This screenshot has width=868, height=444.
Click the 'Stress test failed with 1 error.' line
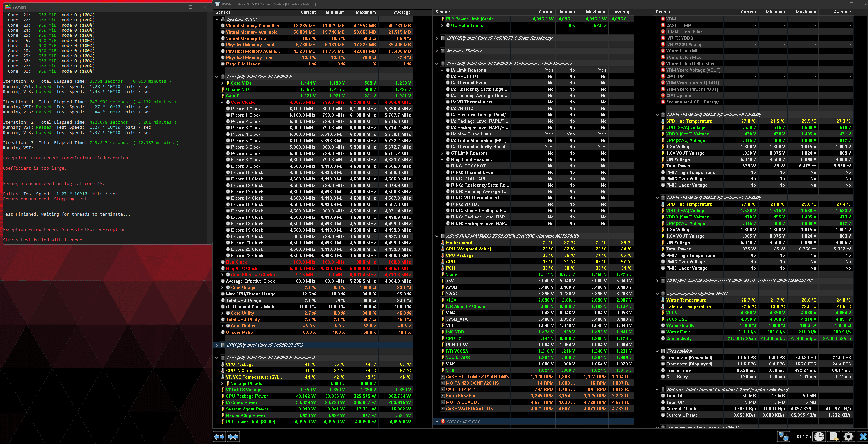pyautogui.click(x=43, y=240)
